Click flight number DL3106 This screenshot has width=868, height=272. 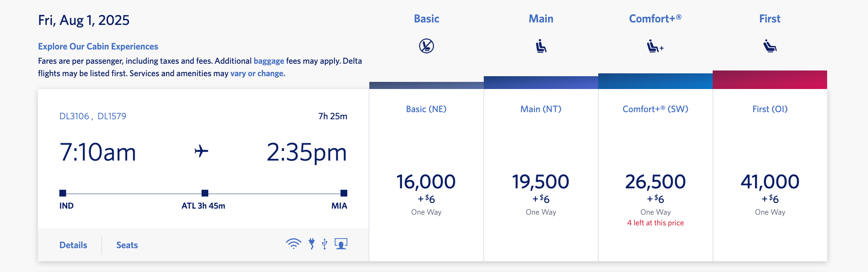(x=75, y=115)
